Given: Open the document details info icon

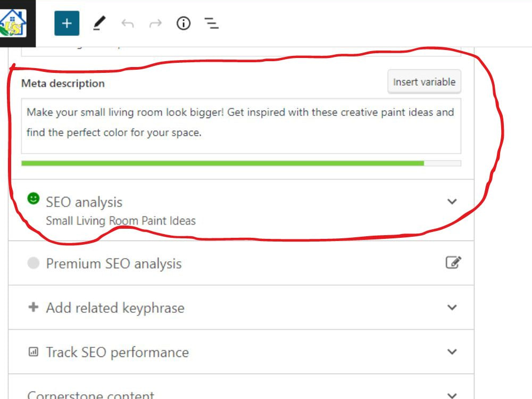Looking at the screenshot, I should coord(184,23).
